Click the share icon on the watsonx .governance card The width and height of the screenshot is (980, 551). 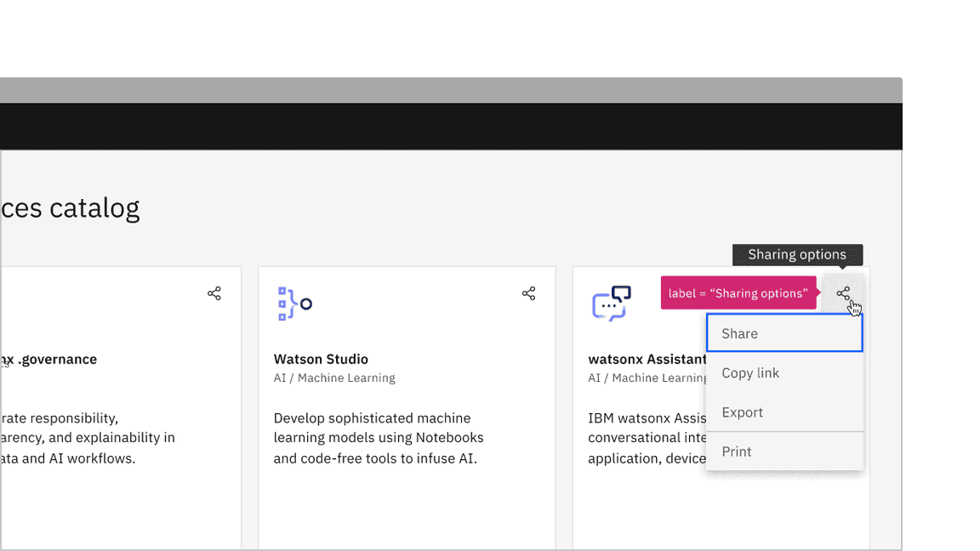214,293
